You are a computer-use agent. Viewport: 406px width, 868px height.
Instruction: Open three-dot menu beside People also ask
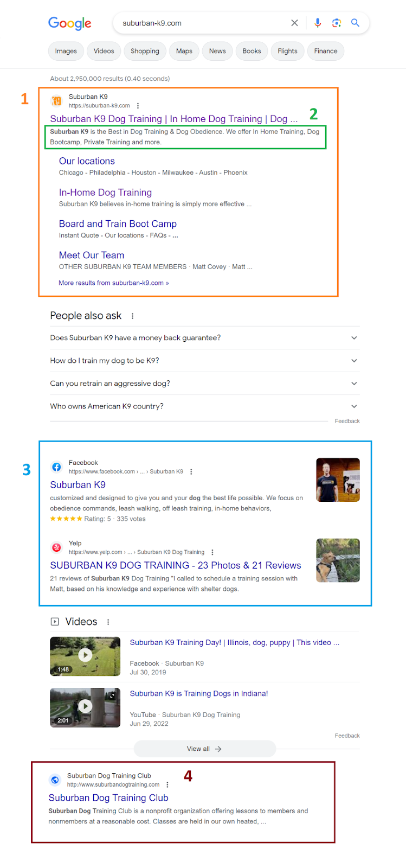(x=132, y=316)
